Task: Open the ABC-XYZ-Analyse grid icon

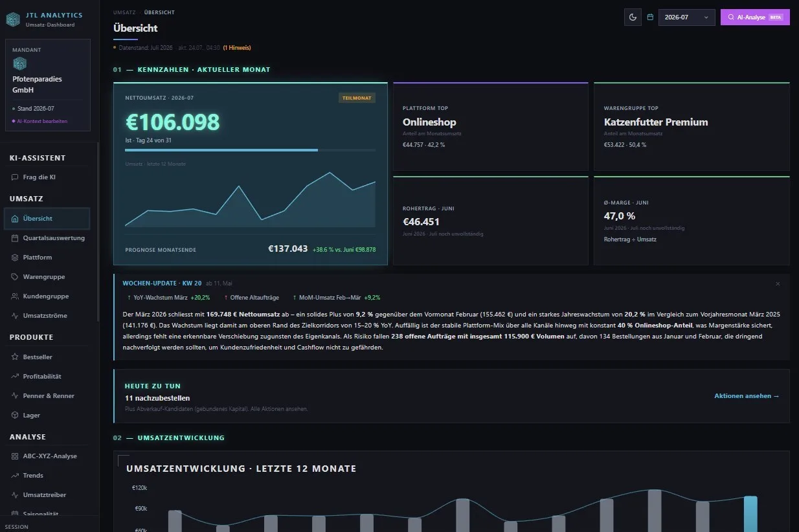Action: tap(15, 456)
